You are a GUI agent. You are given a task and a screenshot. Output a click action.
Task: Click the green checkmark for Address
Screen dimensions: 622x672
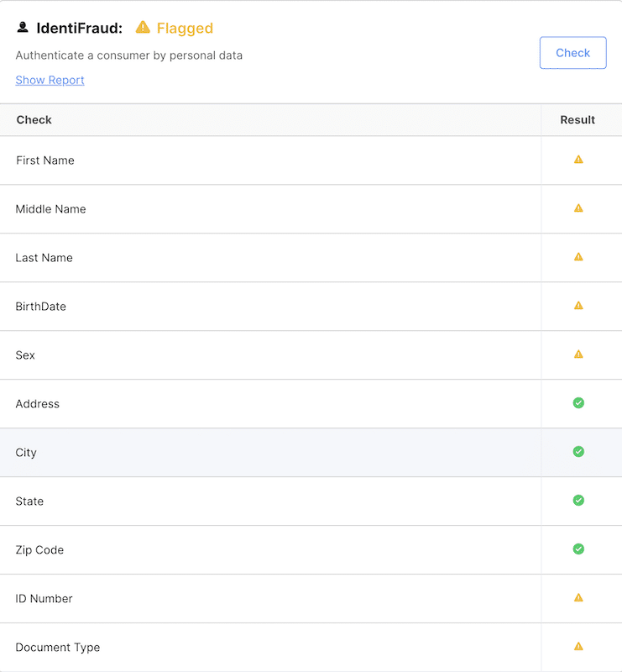pos(578,403)
